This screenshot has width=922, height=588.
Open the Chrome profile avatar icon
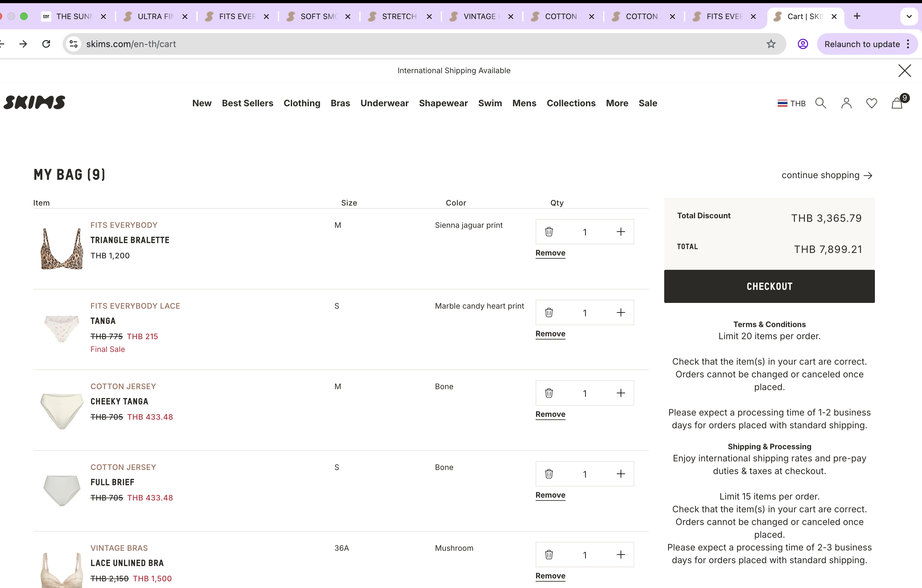click(x=803, y=44)
